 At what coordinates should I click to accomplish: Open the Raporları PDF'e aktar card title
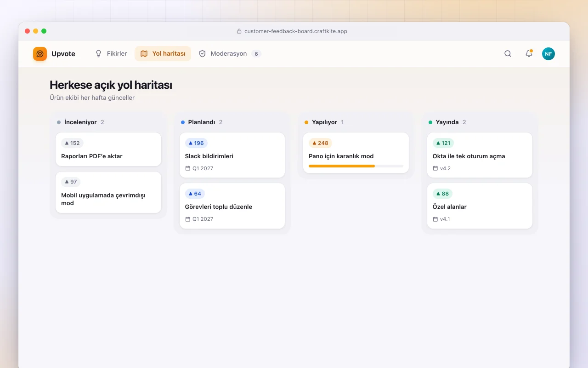(x=92, y=156)
